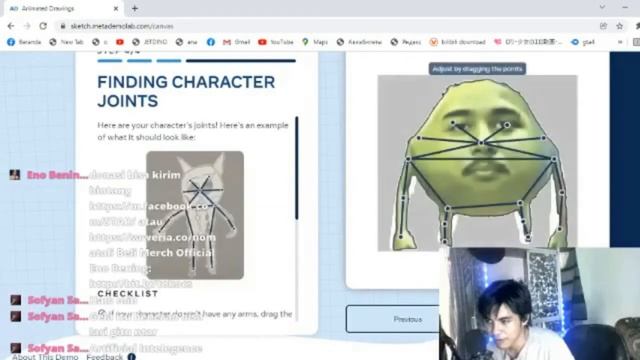Click the example cat skeleton image
640x360 pixels.
[x=195, y=215]
